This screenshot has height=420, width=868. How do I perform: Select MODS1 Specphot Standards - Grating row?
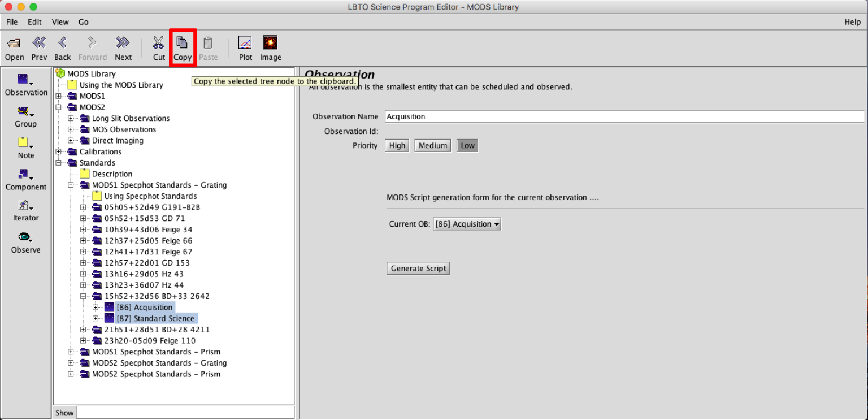[x=159, y=185]
